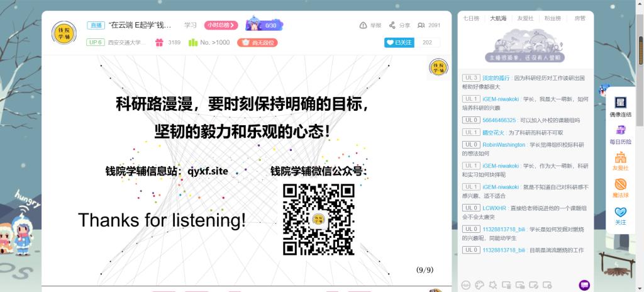Open username 56646466325 in chat
The height and width of the screenshot is (292, 644).
[x=499, y=120]
